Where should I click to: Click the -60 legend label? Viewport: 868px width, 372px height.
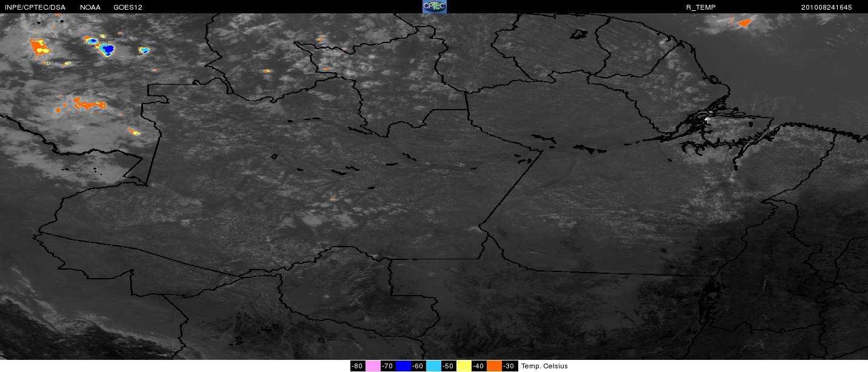pyautogui.click(x=418, y=366)
